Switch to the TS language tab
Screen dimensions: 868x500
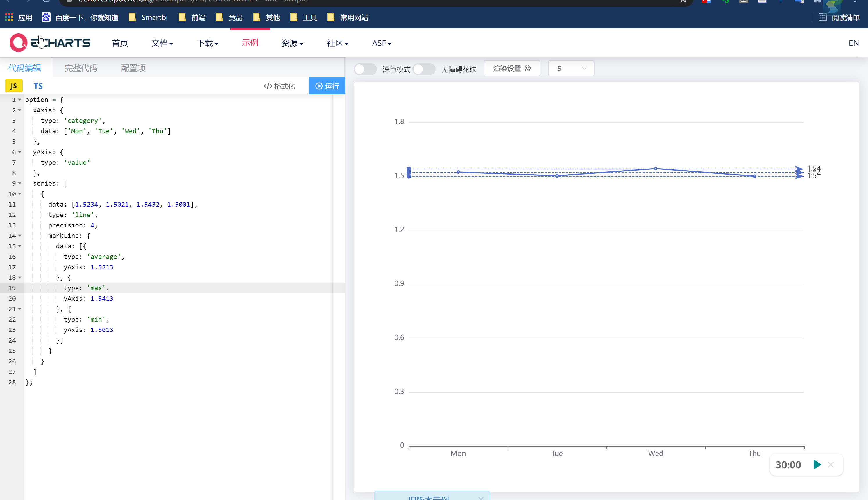(x=38, y=86)
